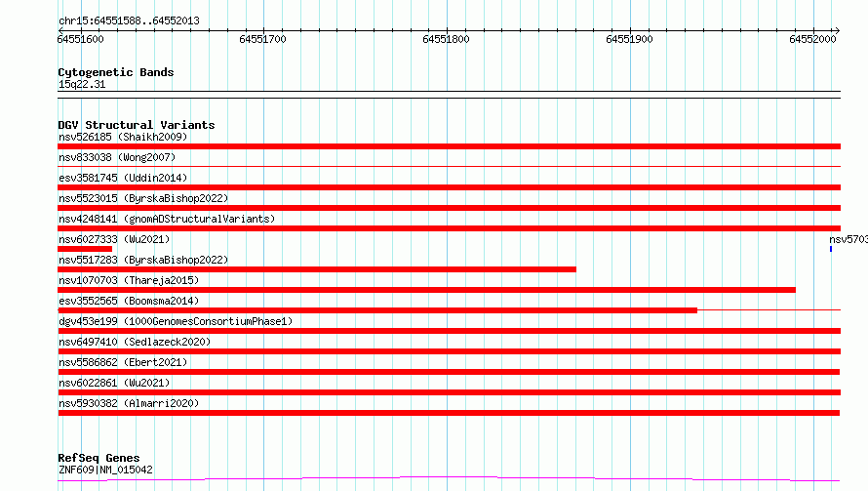
Task: Open the esv3581745 (Uddin2014) label
Action: pos(123,178)
